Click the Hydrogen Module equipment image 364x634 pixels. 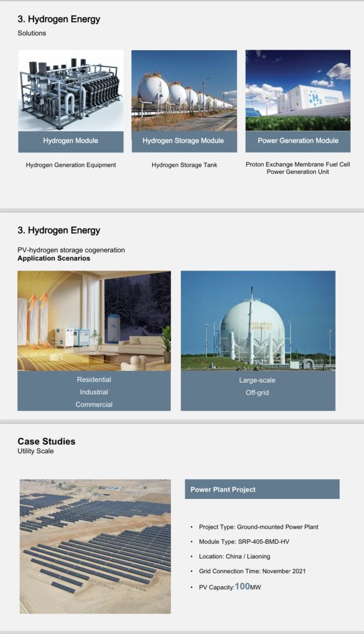click(x=71, y=90)
